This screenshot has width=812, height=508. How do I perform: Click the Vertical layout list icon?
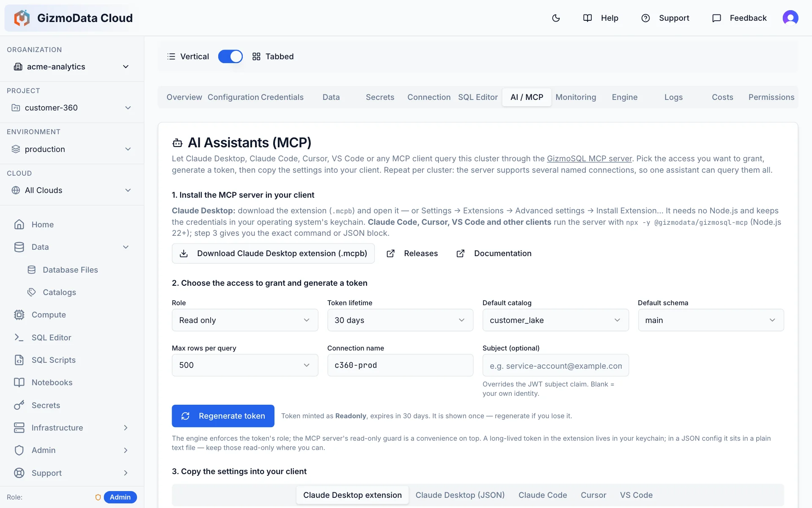coord(171,56)
